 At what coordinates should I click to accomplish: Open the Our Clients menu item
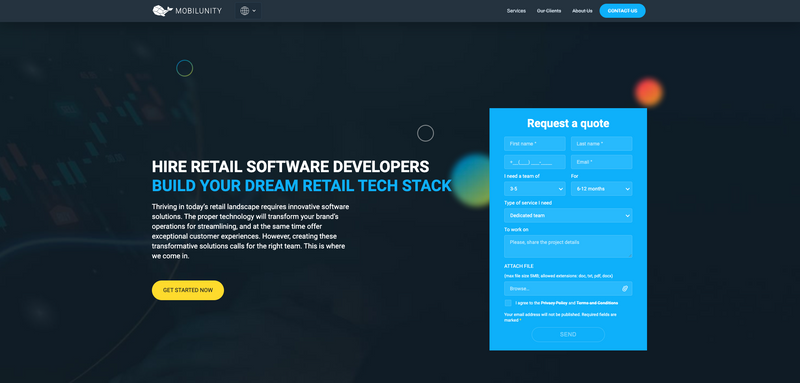point(549,11)
